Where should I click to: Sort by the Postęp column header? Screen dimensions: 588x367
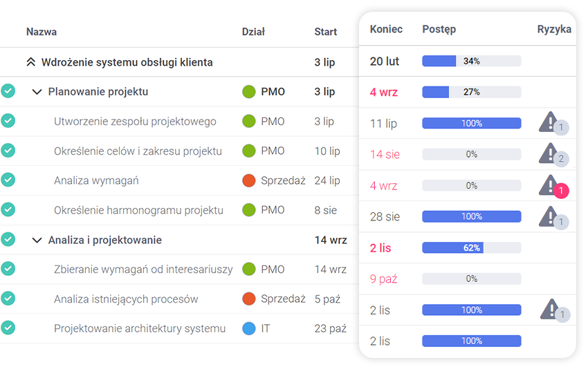tap(439, 29)
